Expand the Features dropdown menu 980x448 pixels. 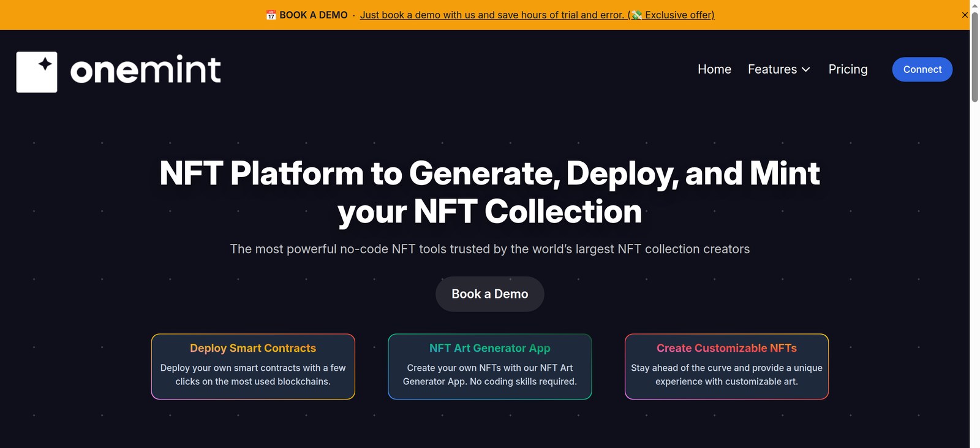click(779, 69)
